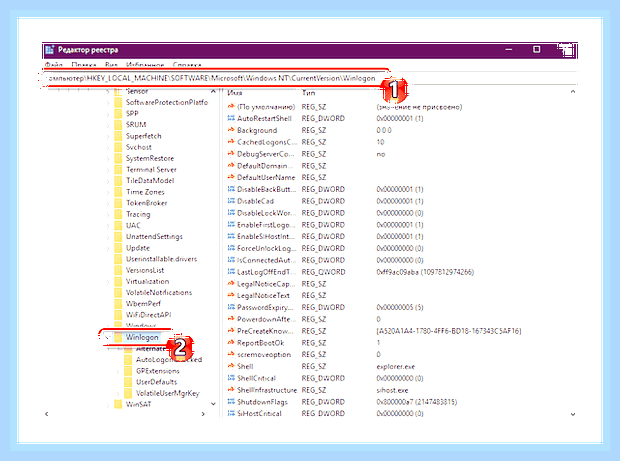Expand the Terminal Server node
The width and height of the screenshot is (620, 461).
(108, 170)
